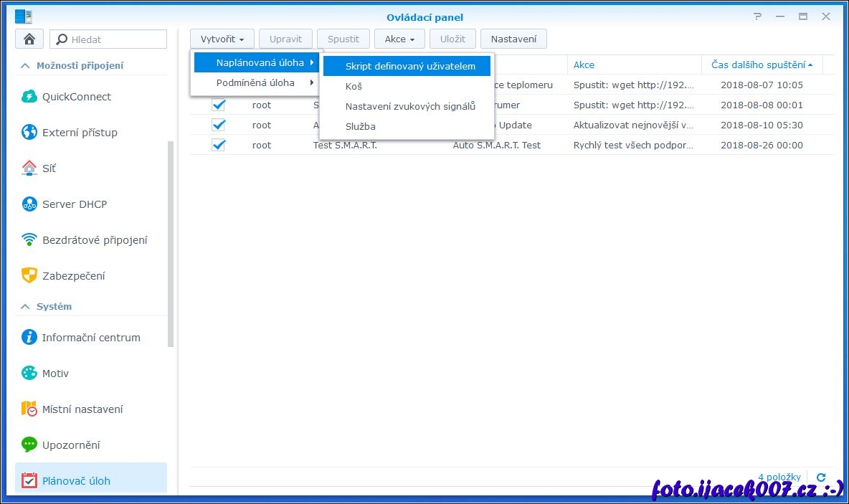This screenshot has height=504, width=849.
Task: Click the Externí přístup globe icon
Action: coord(29,133)
